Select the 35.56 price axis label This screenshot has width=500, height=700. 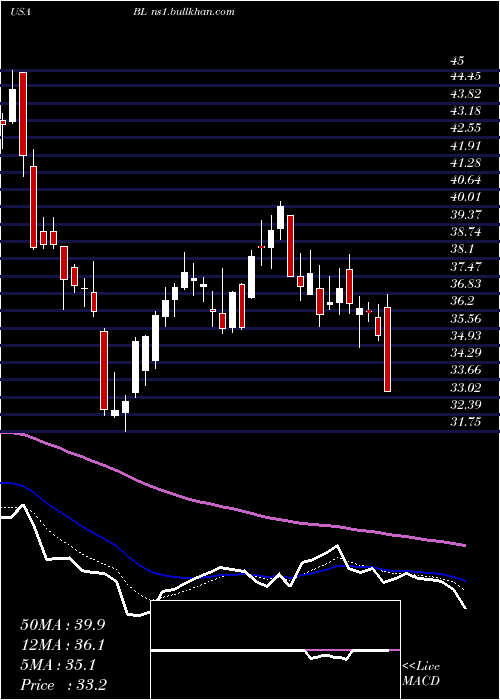click(x=466, y=318)
